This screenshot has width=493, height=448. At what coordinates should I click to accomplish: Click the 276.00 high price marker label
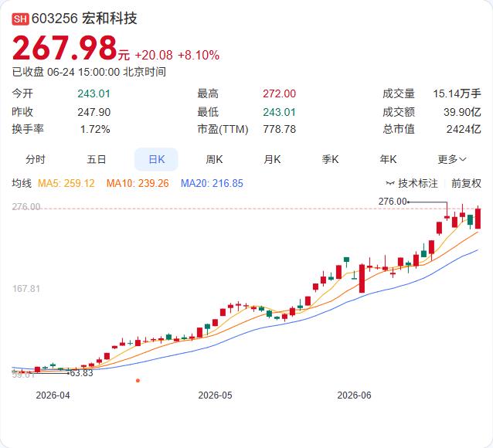[393, 201]
